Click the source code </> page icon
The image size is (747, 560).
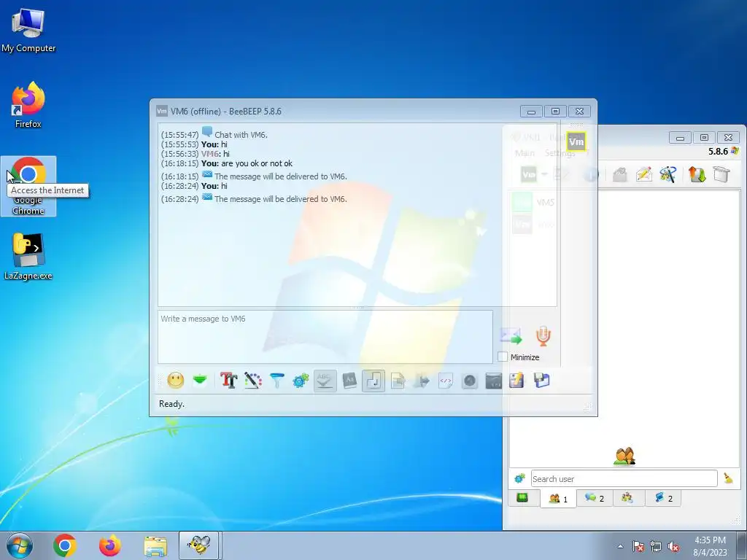pos(446,381)
